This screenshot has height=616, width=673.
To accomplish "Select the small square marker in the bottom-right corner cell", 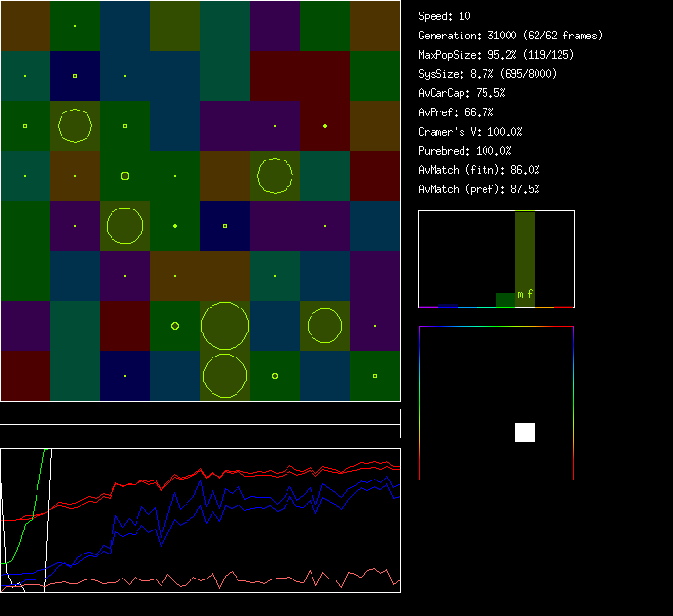I will pyautogui.click(x=375, y=376).
